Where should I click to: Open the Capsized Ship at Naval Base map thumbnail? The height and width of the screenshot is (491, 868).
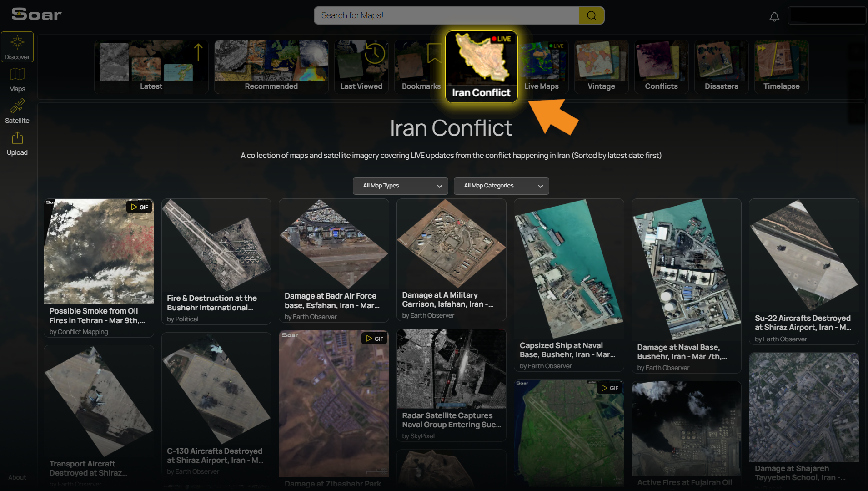coord(569,269)
